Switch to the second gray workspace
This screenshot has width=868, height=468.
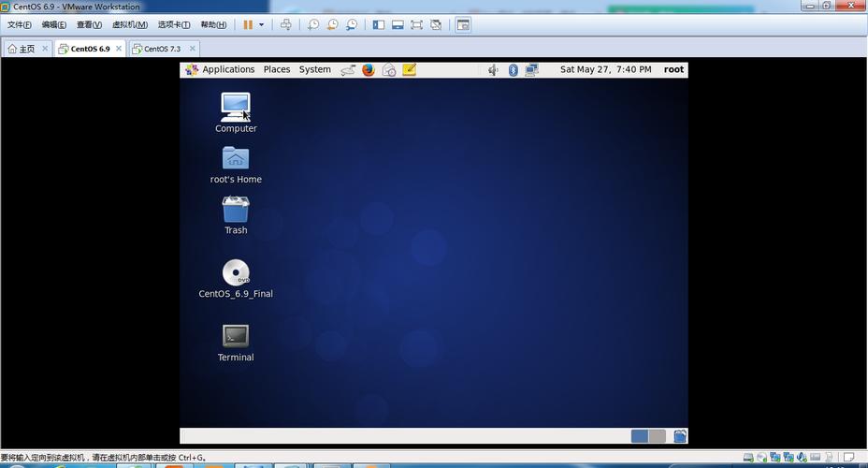pyautogui.click(x=658, y=436)
